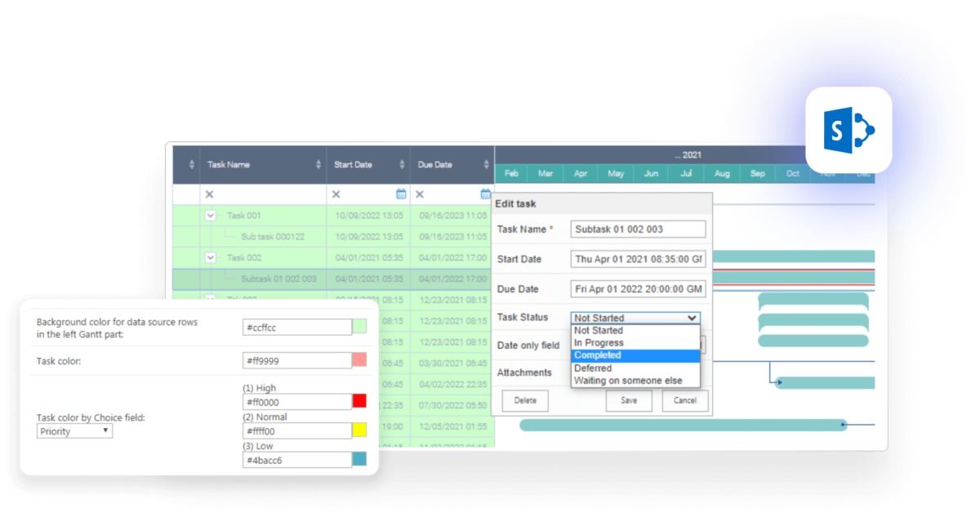Clear the Task Name column filter

[x=210, y=194]
